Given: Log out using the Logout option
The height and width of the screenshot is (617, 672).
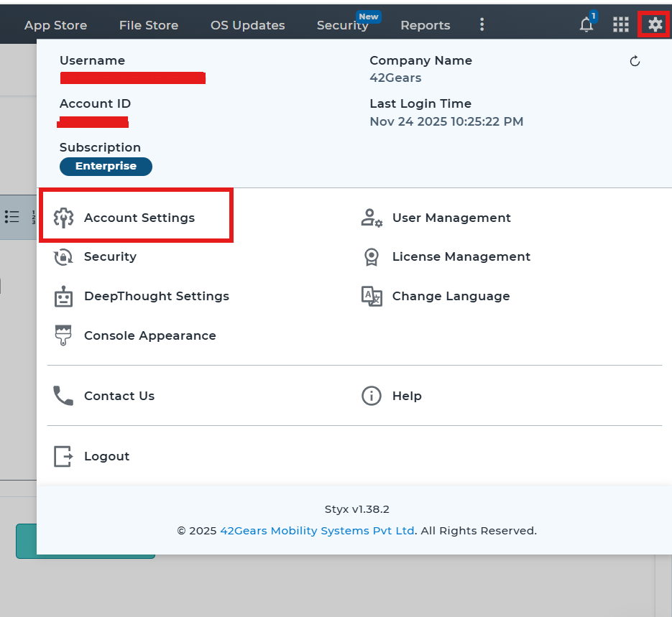Looking at the screenshot, I should [x=106, y=456].
